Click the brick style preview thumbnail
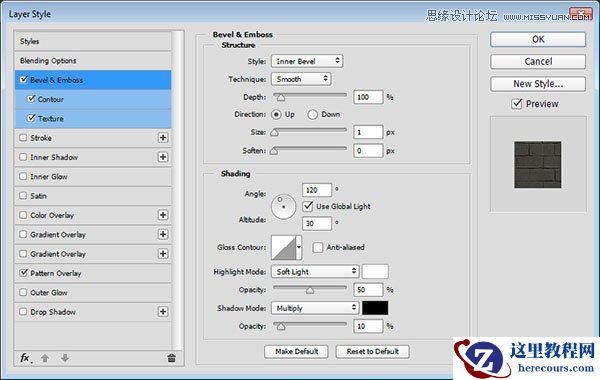The image size is (600, 380). (538, 165)
